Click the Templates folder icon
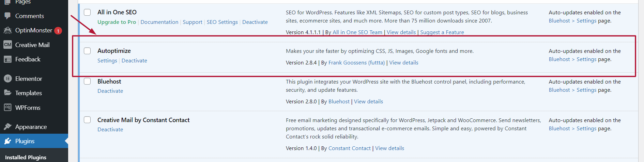 (x=7, y=93)
